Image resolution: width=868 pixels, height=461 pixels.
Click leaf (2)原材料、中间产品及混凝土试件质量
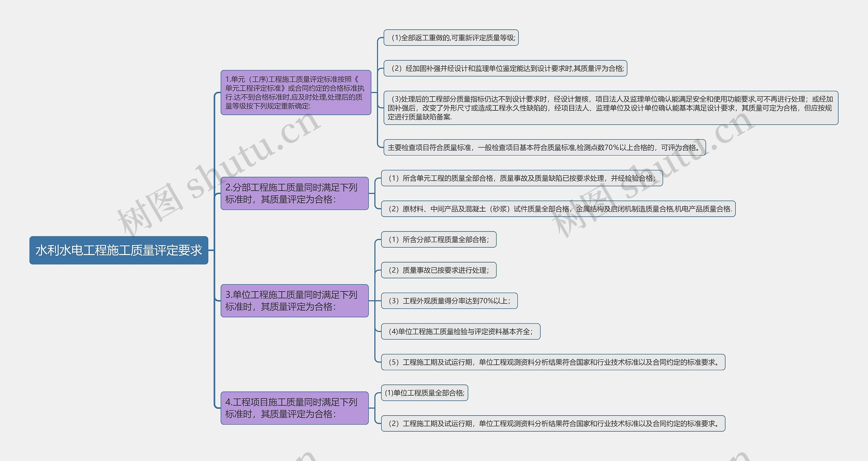click(558, 209)
